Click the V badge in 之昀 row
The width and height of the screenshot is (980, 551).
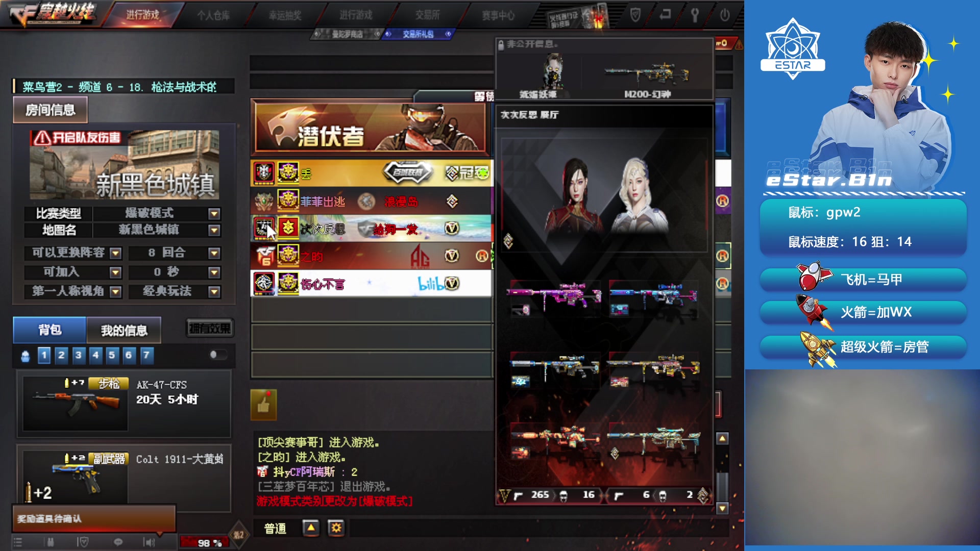[452, 256]
